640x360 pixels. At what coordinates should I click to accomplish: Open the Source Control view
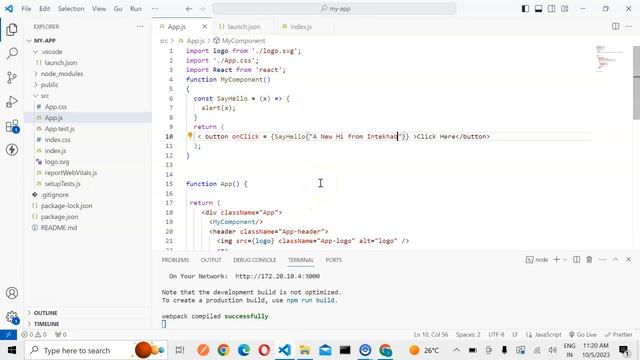coord(12,78)
